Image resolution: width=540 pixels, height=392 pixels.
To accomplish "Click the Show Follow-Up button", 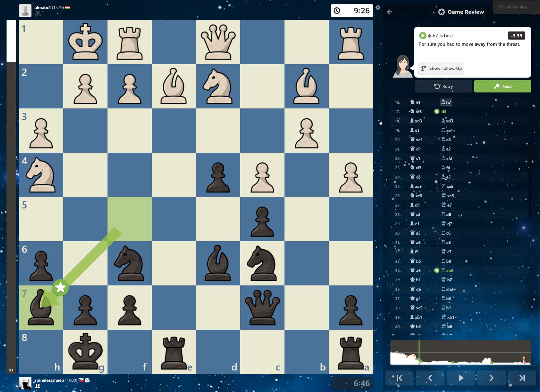I will tap(441, 68).
